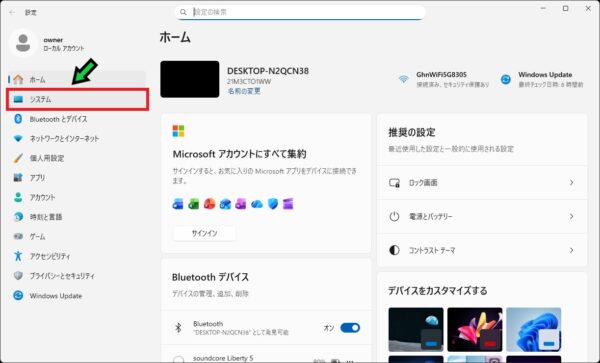The width and height of the screenshot is (600, 363).
Task: Click the Privacy shield icon
Action: (x=18, y=275)
